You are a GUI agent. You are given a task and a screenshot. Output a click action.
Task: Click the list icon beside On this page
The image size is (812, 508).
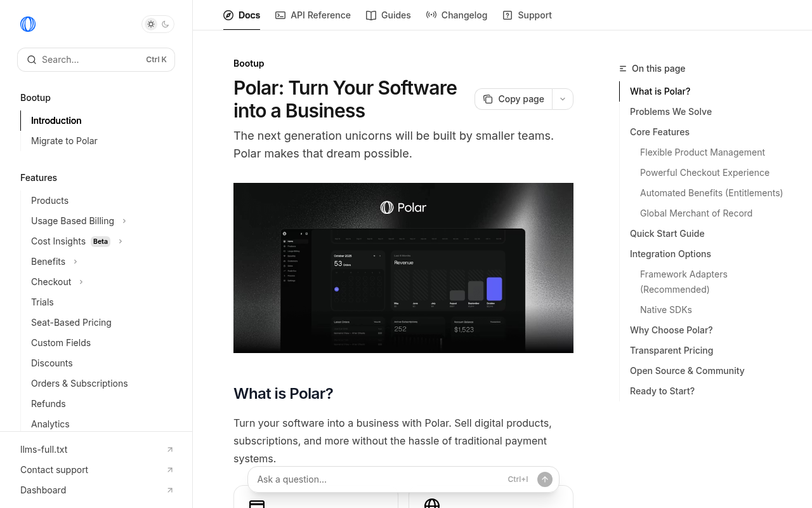(x=623, y=69)
